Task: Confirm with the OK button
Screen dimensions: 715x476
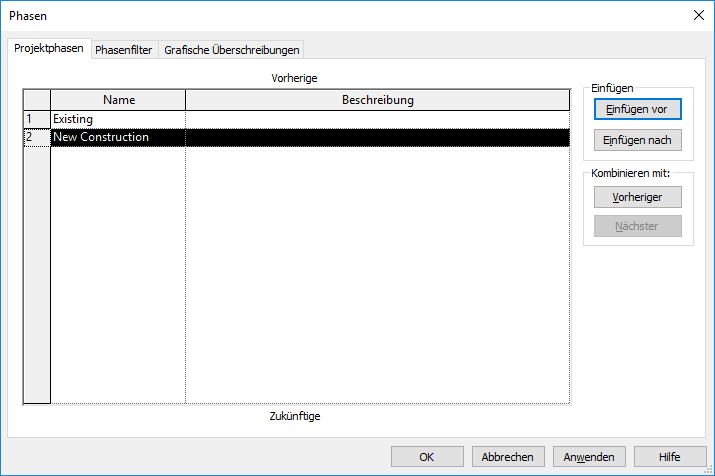Action: pyautogui.click(x=427, y=457)
